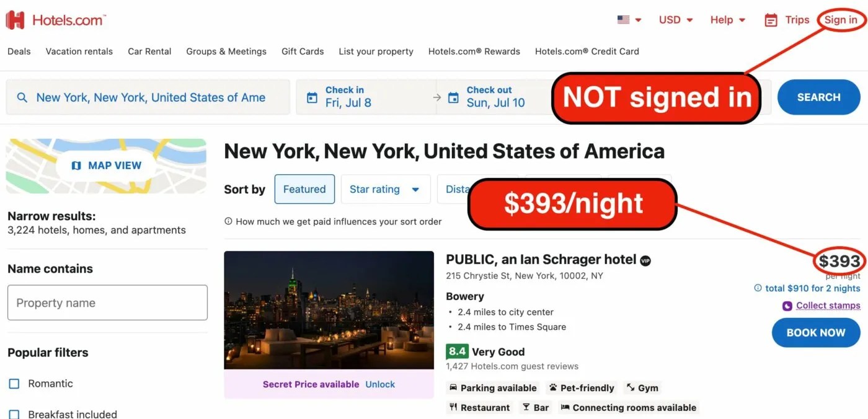868x419 pixels.
Task: Click the Trips calendar icon
Action: coord(771,19)
